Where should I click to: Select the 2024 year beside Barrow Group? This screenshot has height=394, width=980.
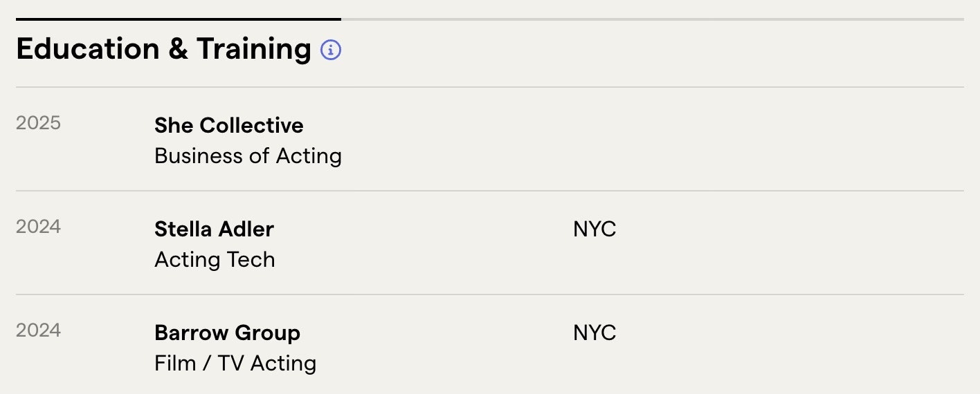(x=38, y=330)
